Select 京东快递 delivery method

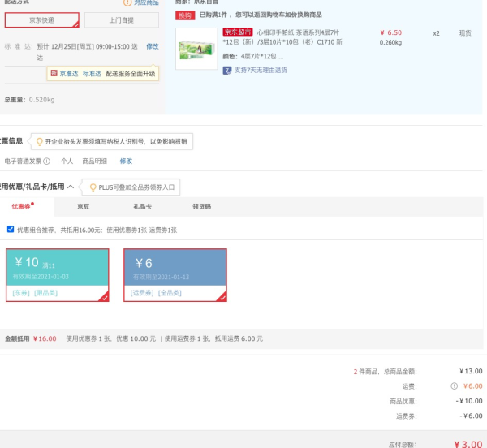pos(42,20)
